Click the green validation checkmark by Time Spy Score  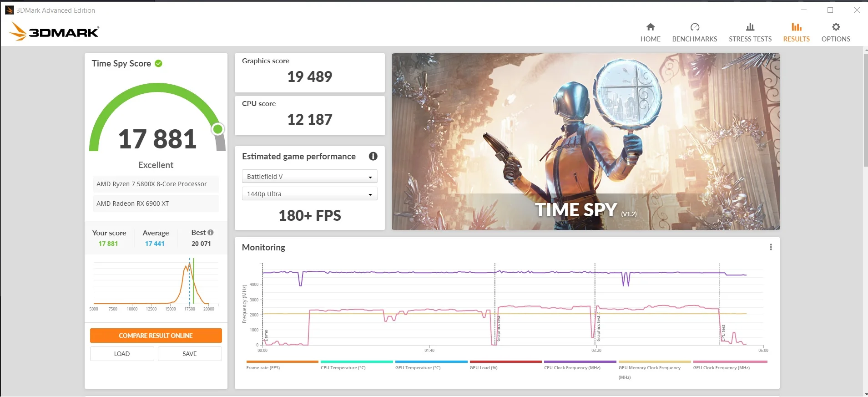click(158, 63)
